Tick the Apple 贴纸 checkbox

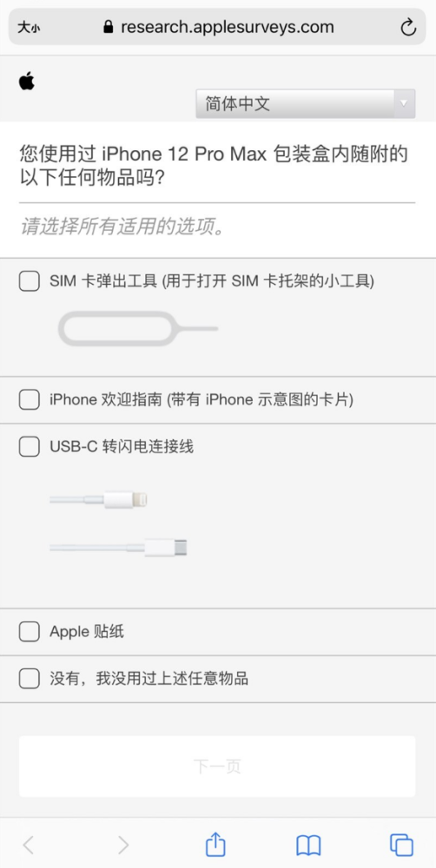pos(30,632)
